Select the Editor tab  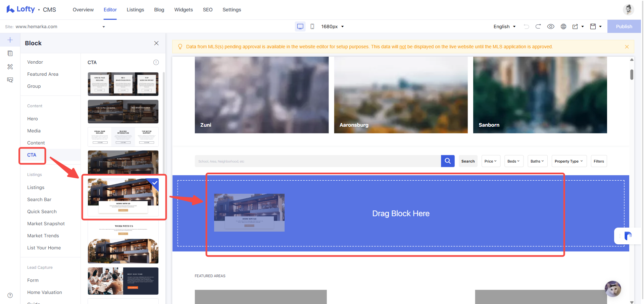tap(110, 10)
